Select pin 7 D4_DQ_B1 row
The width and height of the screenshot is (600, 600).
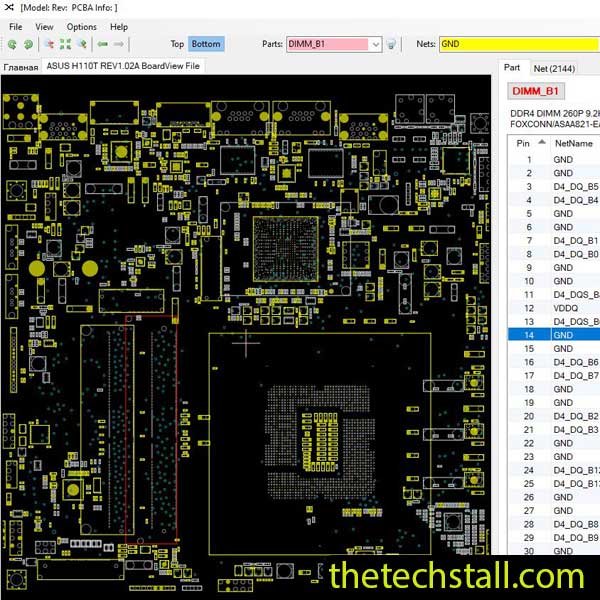(554, 241)
